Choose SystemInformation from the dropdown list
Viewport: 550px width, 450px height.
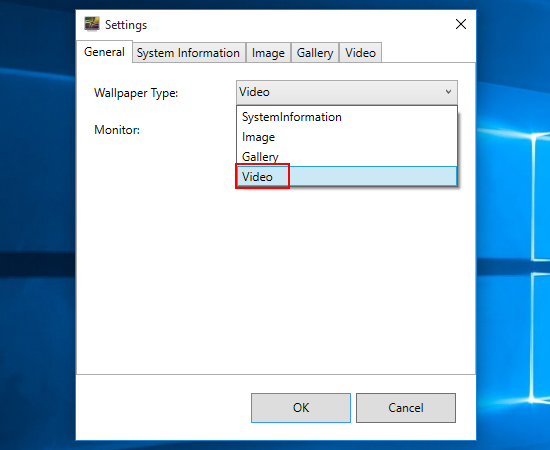(347, 117)
